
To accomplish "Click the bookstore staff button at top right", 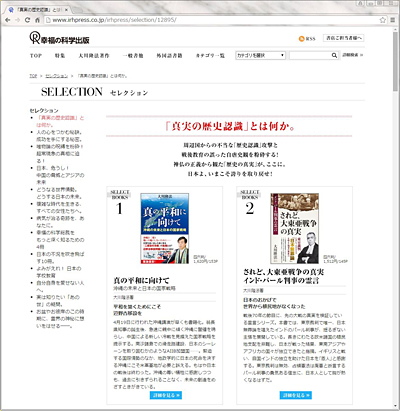I will click(x=343, y=38).
